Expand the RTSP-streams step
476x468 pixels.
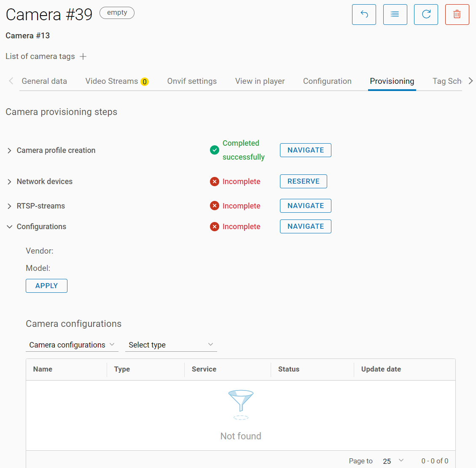coord(9,206)
